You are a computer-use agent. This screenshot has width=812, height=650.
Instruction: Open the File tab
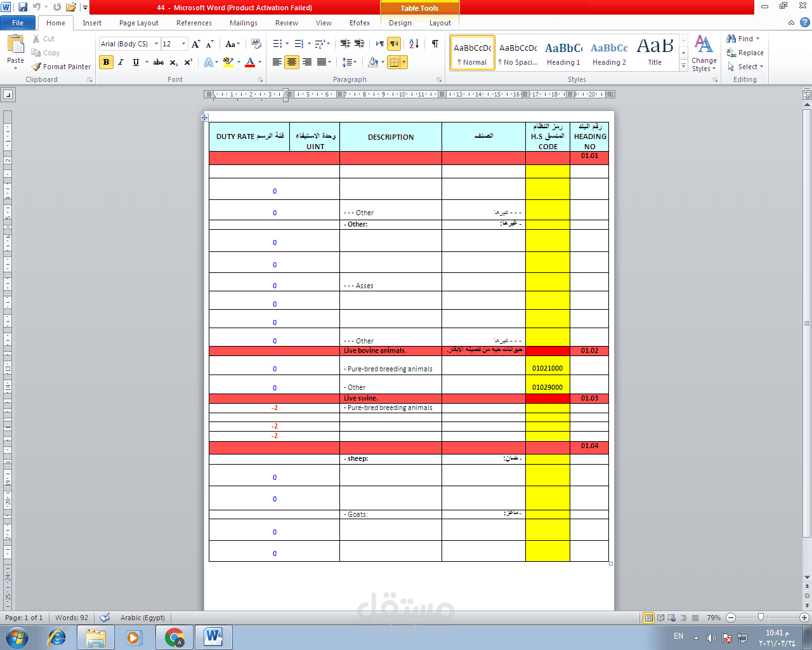click(x=18, y=23)
